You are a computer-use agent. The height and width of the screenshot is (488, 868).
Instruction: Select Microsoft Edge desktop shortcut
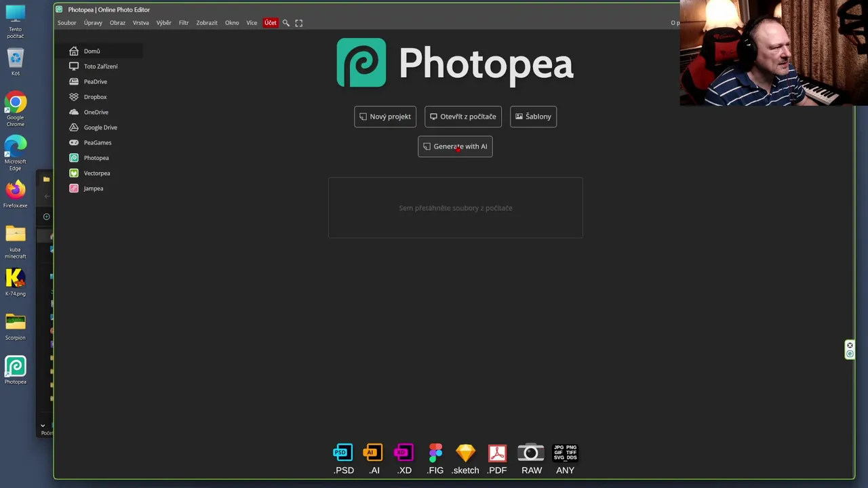(x=16, y=154)
